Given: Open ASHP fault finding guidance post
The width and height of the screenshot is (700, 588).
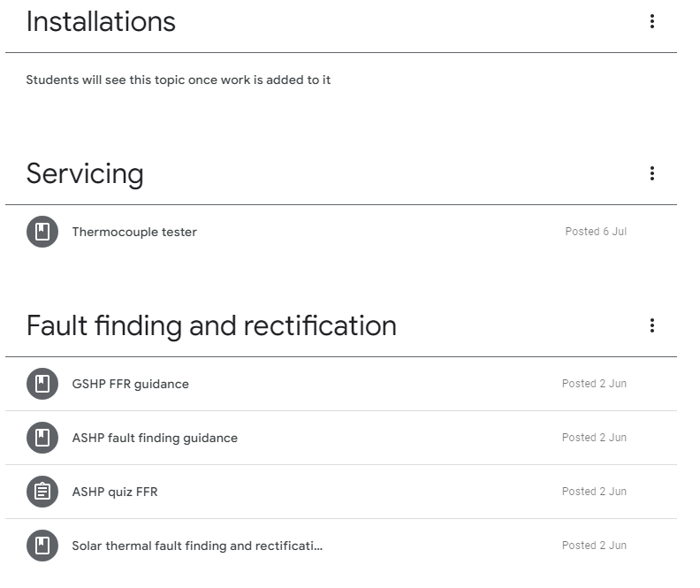Looking at the screenshot, I should (x=155, y=438).
